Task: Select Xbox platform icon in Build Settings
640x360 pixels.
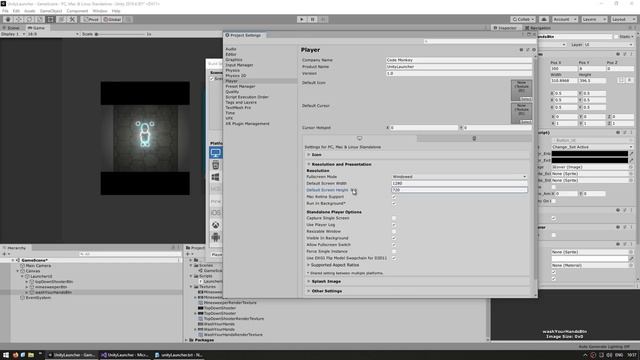Action: click(216, 225)
